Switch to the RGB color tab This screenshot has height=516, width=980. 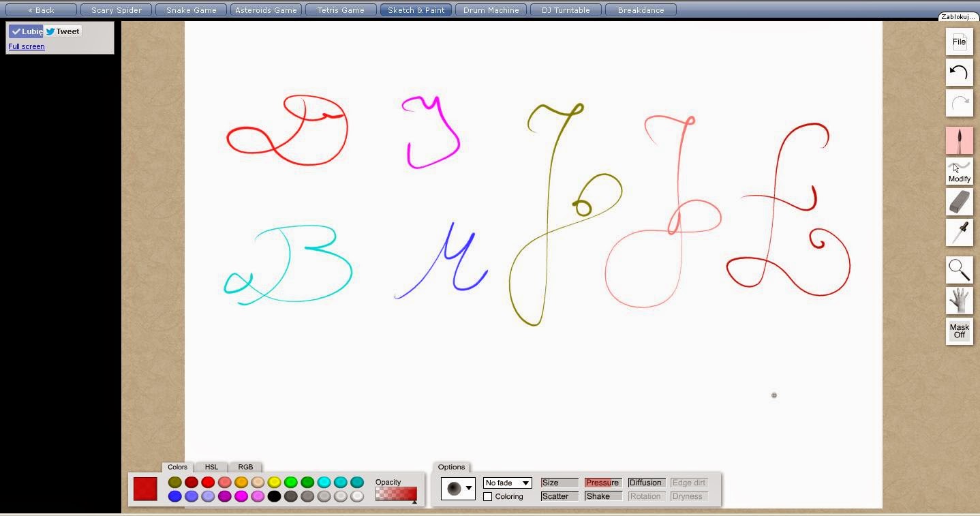[x=245, y=467]
